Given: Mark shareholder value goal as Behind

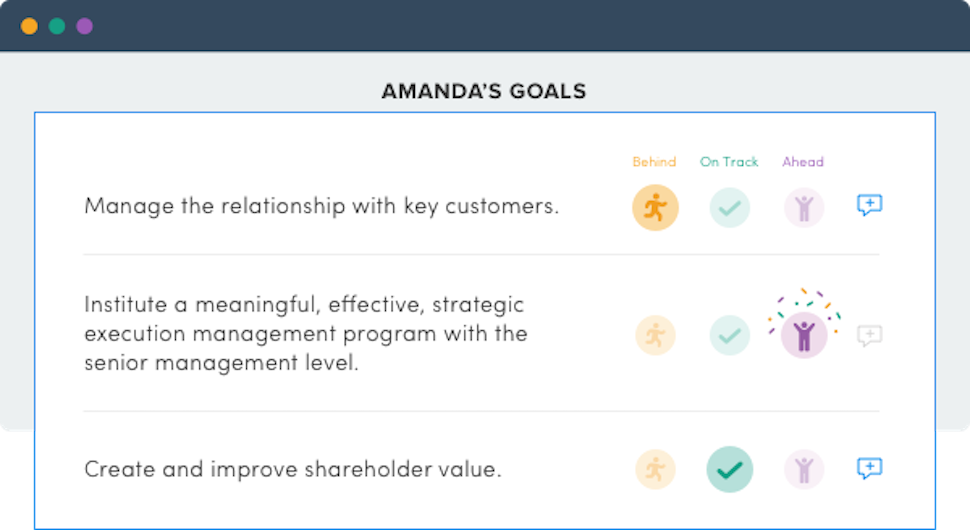Looking at the screenshot, I should 655,469.
